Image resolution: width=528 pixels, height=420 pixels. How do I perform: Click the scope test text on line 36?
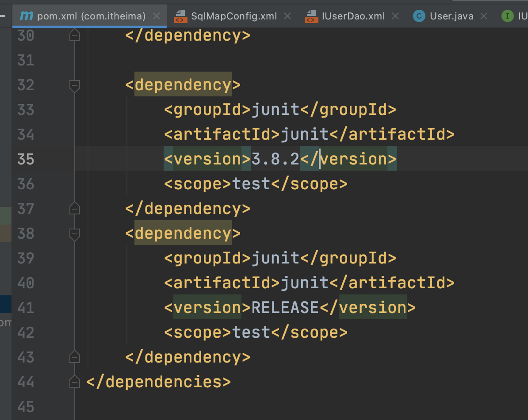[x=251, y=184]
